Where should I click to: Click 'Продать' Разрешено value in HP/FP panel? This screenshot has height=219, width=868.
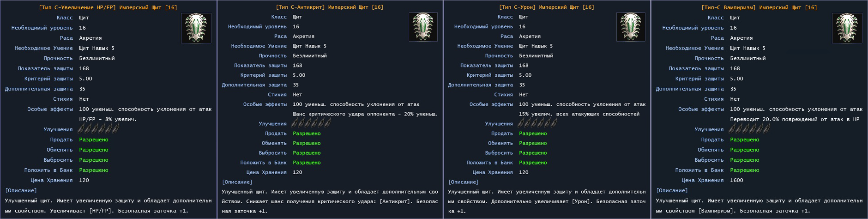click(94, 140)
